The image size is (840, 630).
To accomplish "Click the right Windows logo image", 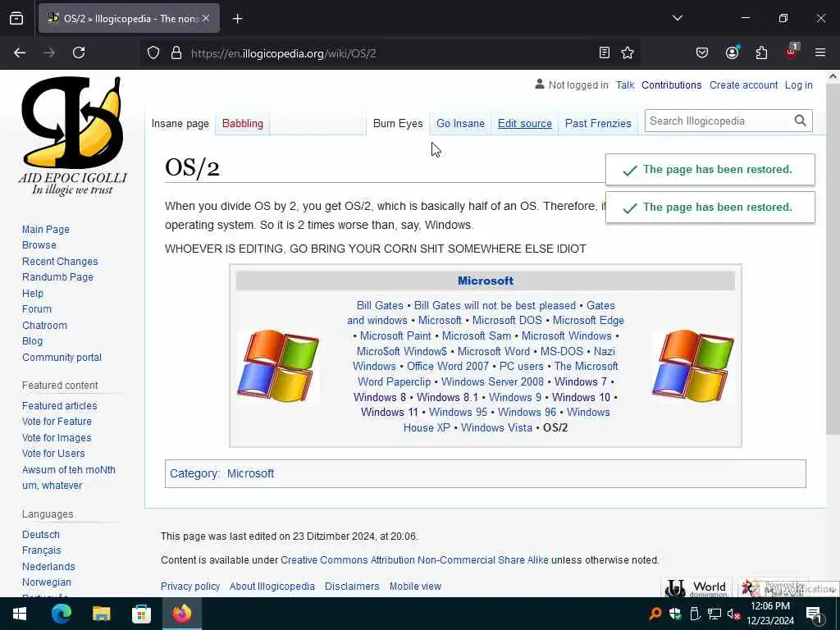I will click(692, 367).
